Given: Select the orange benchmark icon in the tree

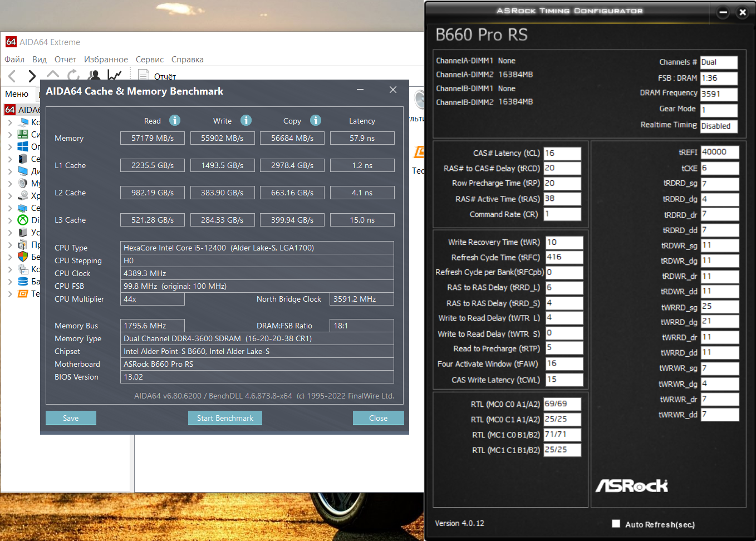Looking at the screenshot, I should pos(23,293).
